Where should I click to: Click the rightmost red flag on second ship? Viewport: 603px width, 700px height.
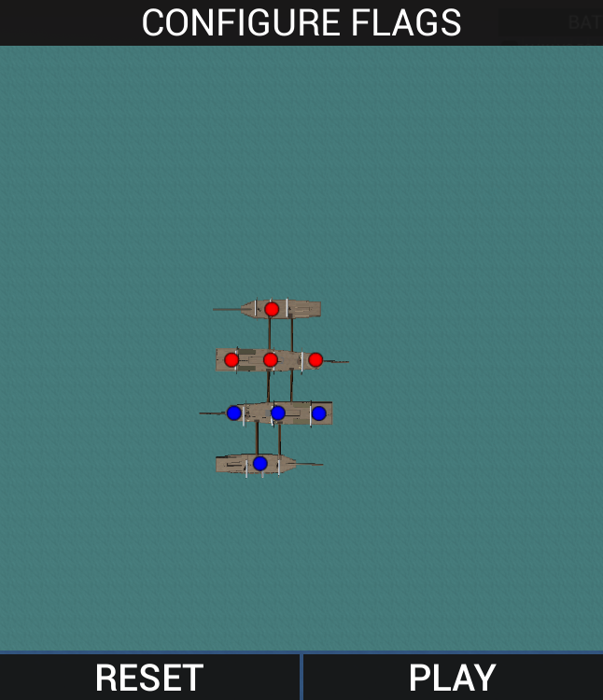[x=316, y=359]
